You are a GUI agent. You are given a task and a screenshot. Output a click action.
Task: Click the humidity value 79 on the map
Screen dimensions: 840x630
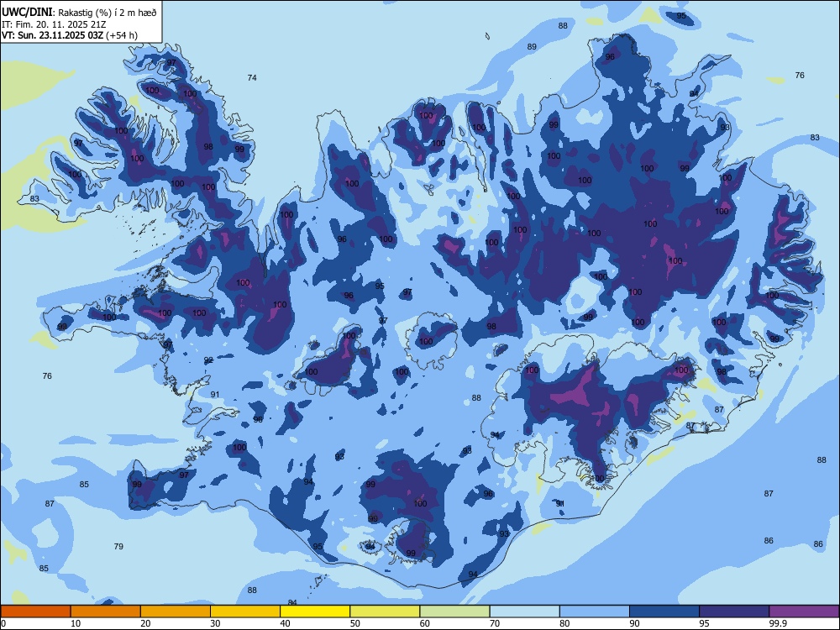click(118, 547)
